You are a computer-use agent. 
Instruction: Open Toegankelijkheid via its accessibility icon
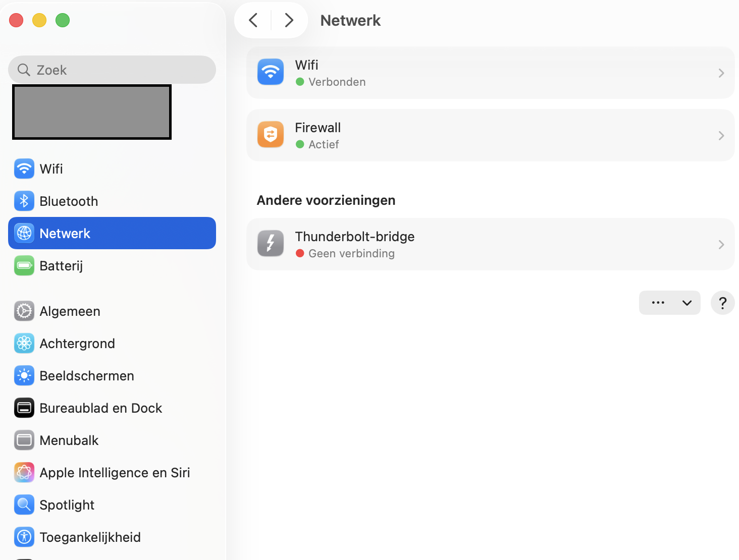[24, 537]
